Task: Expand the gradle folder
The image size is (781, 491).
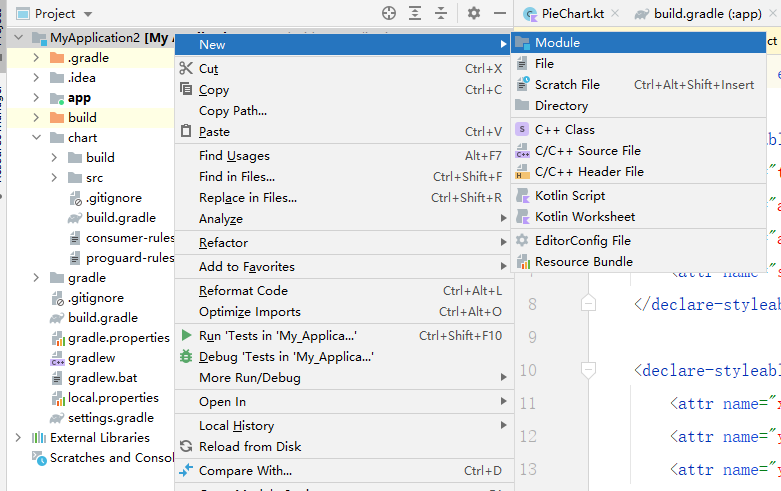Action: [36, 277]
